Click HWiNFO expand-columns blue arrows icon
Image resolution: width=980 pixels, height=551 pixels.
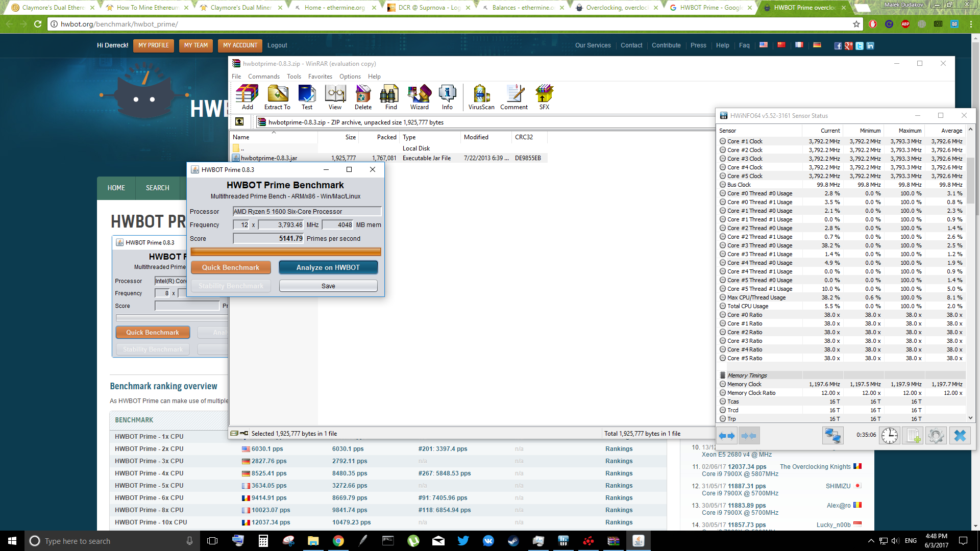pyautogui.click(x=727, y=436)
